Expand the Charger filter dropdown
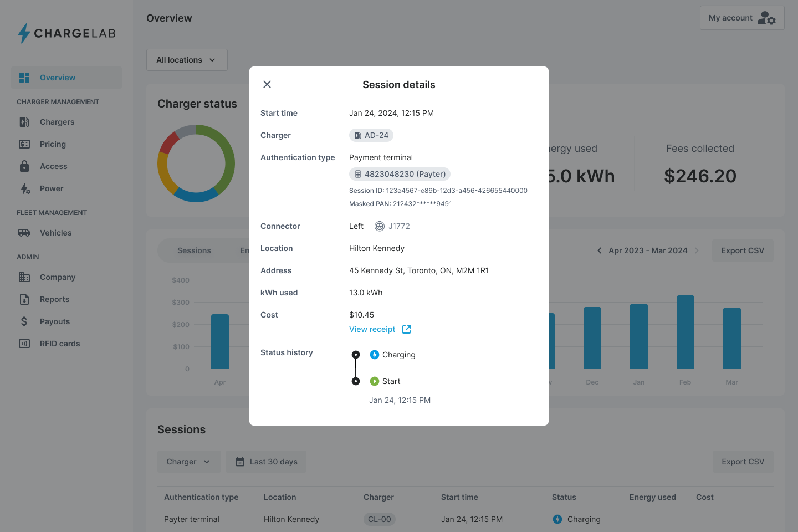The image size is (798, 532). [x=189, y=462]
